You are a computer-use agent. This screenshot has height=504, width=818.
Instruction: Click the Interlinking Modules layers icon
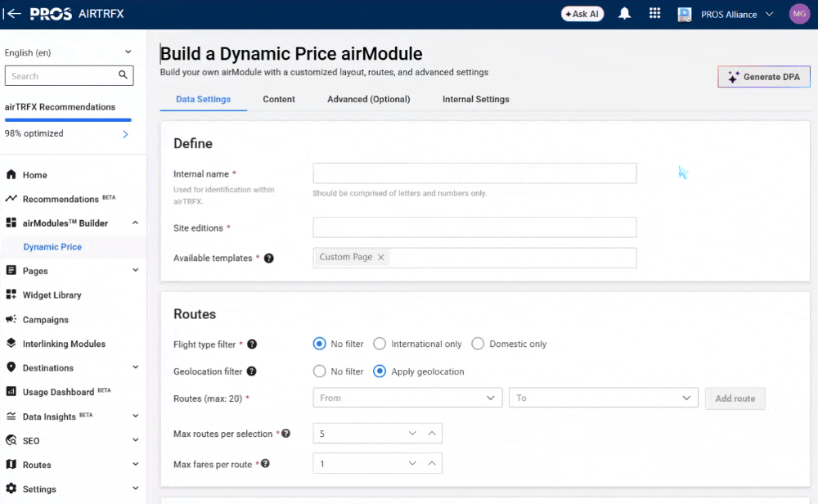point(11,343)
